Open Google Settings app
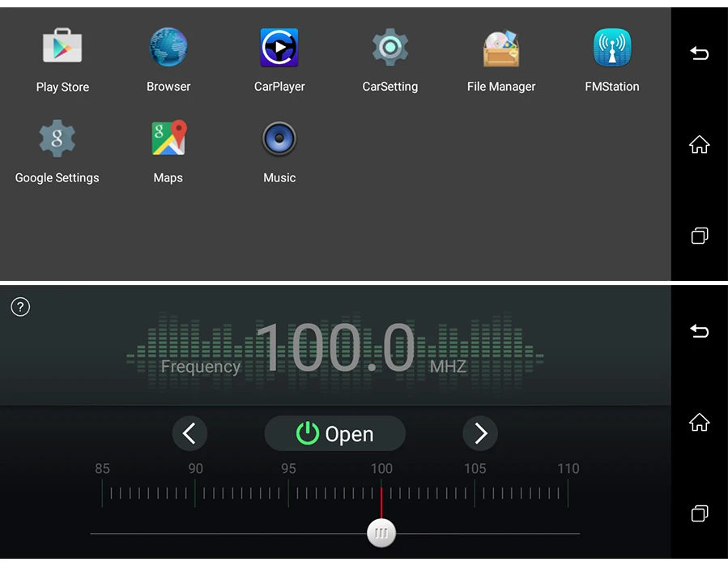 point(57,138)
